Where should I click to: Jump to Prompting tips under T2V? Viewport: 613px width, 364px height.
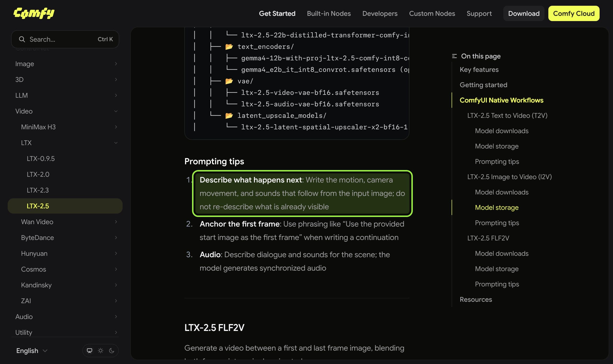click(497, 162)
